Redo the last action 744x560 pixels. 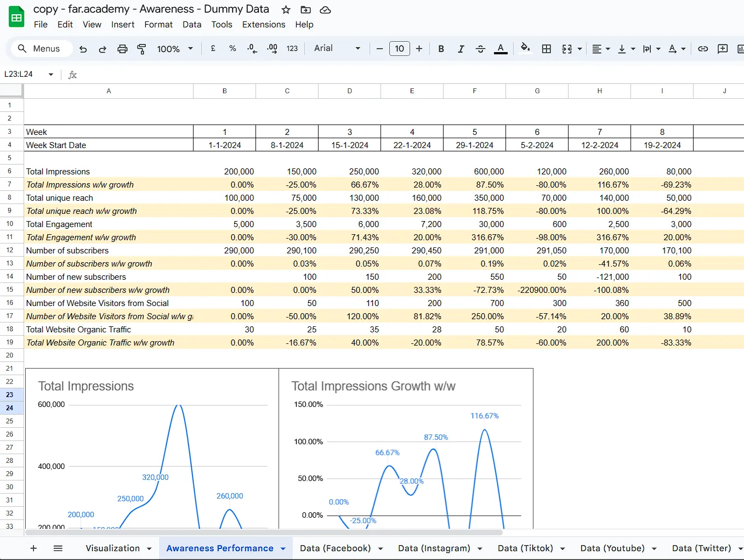coord(103,49)
